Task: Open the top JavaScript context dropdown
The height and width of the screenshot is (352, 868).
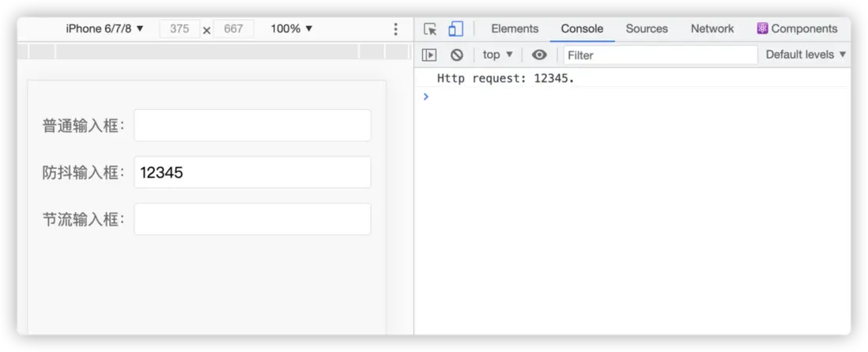Action: [x=498, y=55]
